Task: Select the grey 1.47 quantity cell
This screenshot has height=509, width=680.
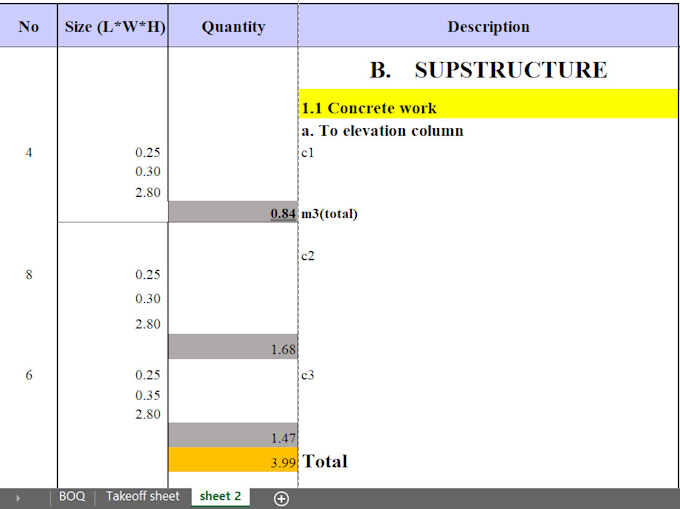Action: [233, 435]
